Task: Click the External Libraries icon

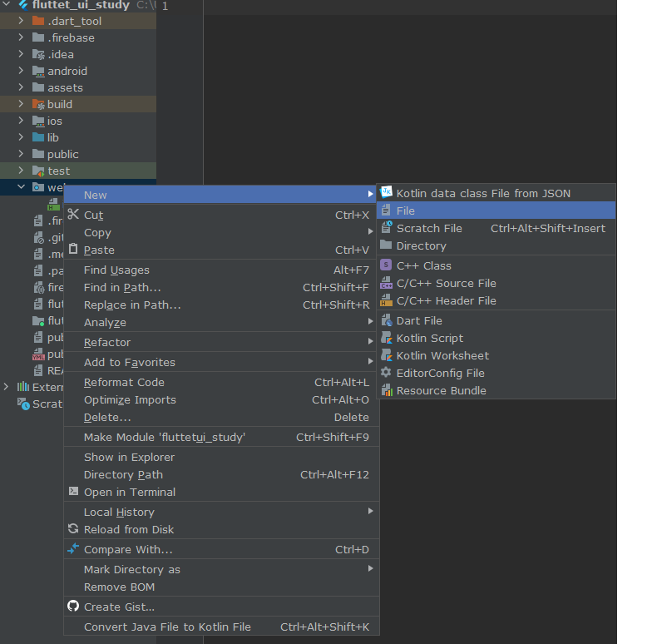Action: pos(23,387)
